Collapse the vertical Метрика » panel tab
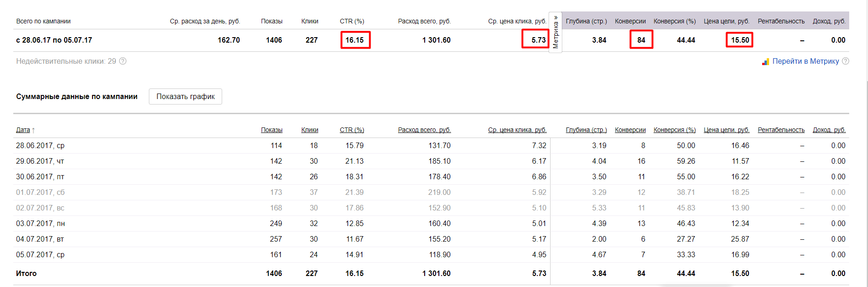 tap(556, 32)
